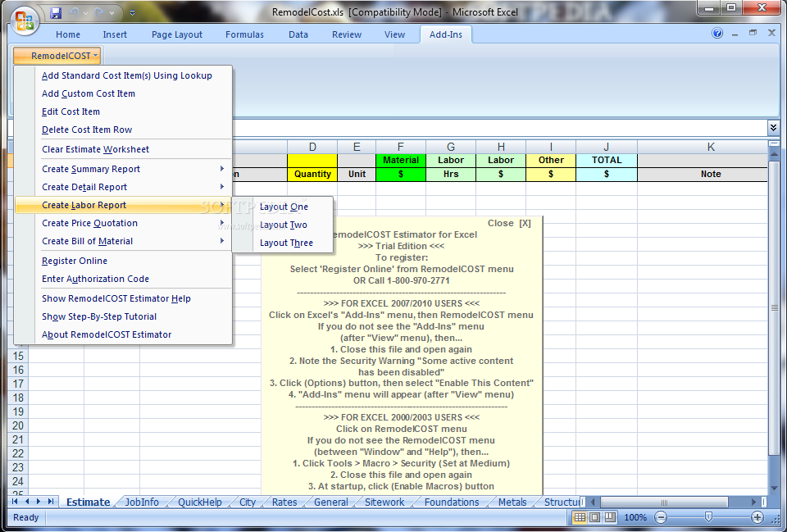Click the Undo arrow icon
Image resolution: width=787 pixels, height=532 pixels.
[x=75, y=12]
